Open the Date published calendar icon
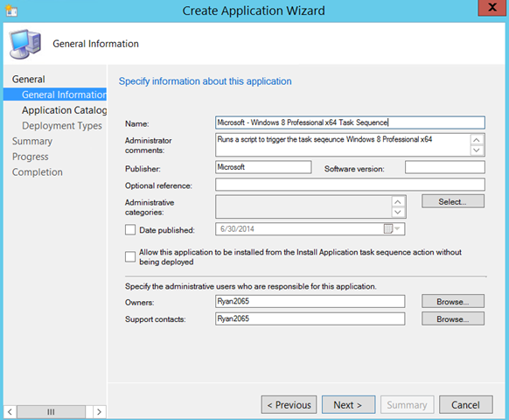Viewport: 509px width, 420px height. [388, 229]
